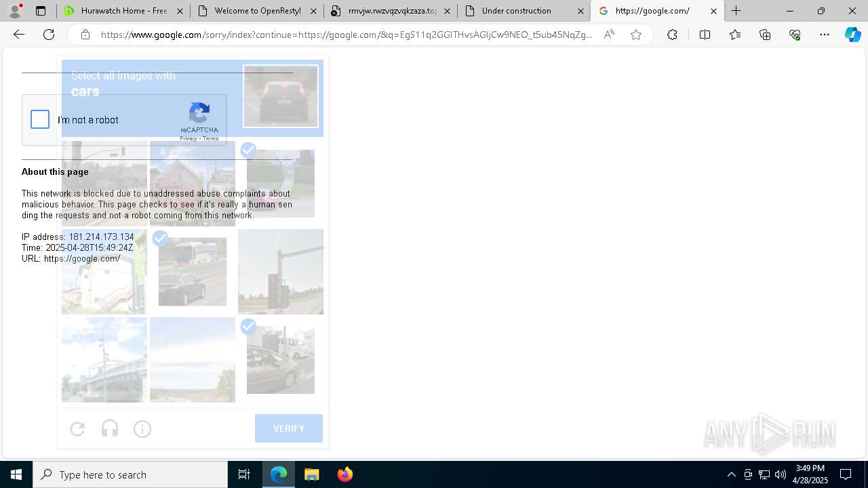This screenshot has width=868, height=488.
Task: Open the browser profile icon
Action: [x=14, y=11]
